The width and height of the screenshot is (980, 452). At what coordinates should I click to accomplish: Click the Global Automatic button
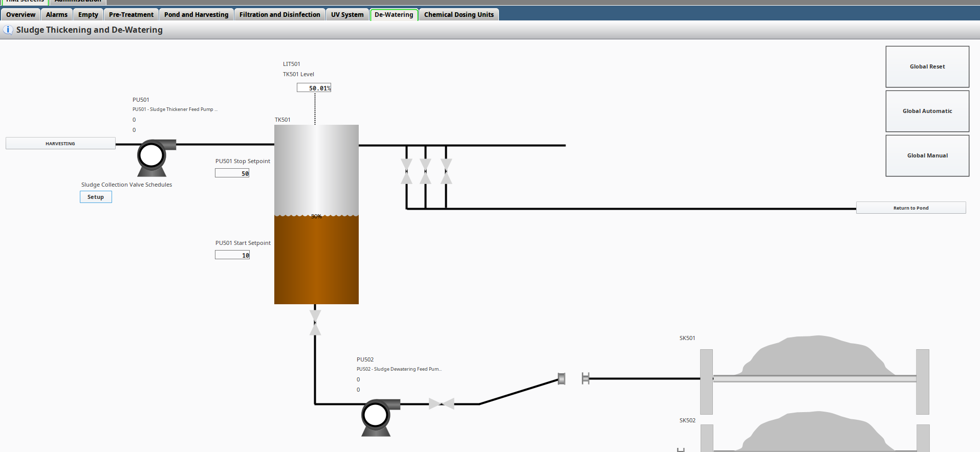pos(927,111)
